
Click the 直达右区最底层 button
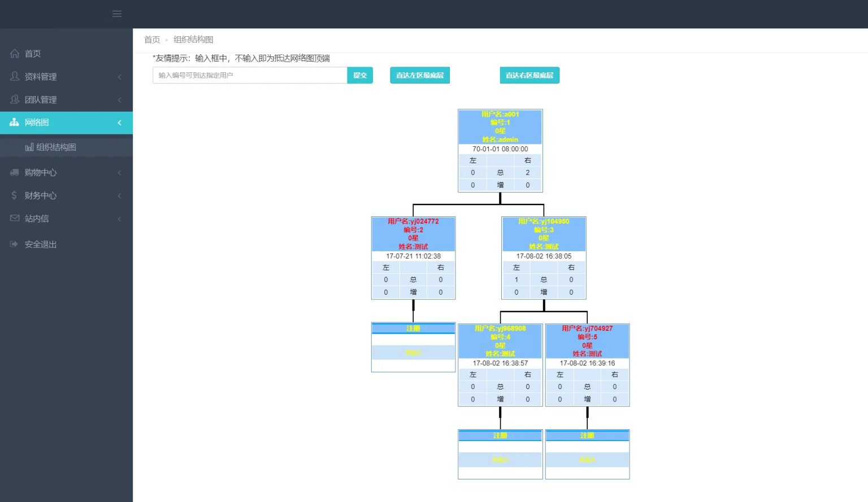click(530, 75)
